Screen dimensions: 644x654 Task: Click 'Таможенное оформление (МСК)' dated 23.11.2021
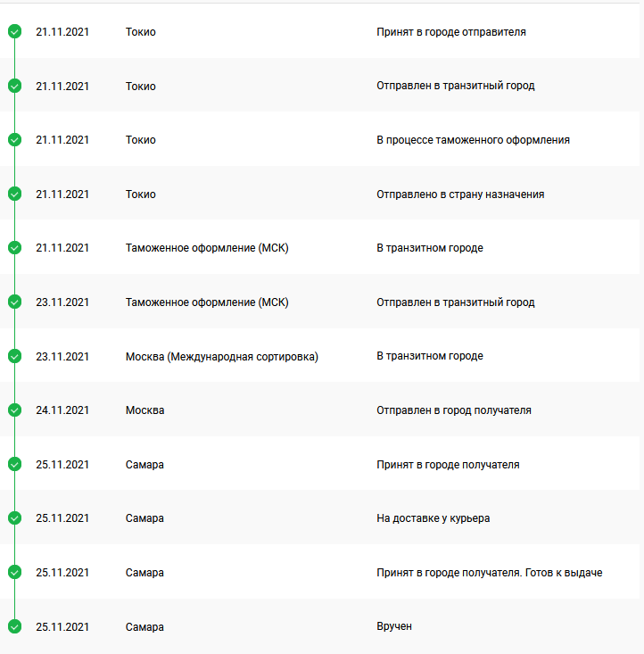click(x=207, y=302)
